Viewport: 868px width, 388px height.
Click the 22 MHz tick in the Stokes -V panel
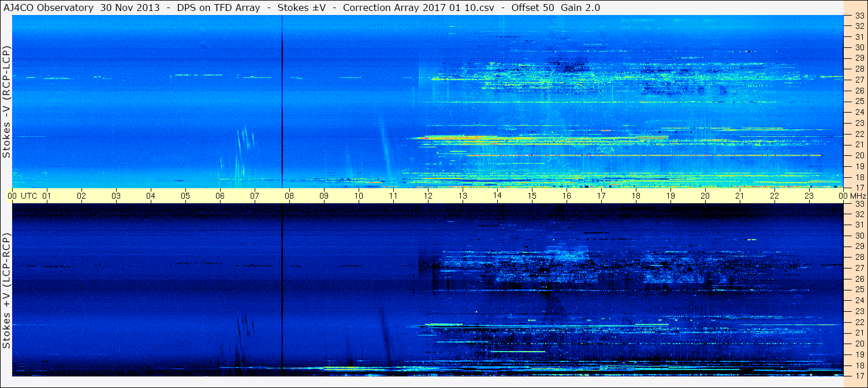(859, 134)
